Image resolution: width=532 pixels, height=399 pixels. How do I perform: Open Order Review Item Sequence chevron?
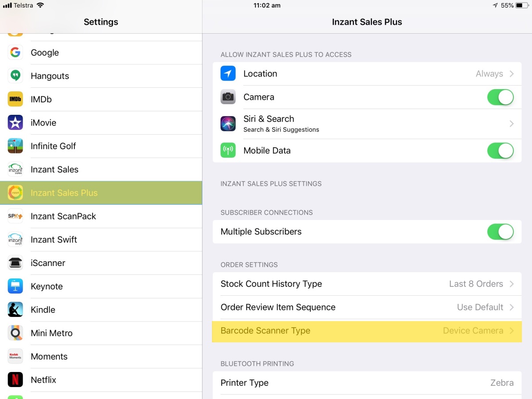pyautogui.click(x=512, y=307)
